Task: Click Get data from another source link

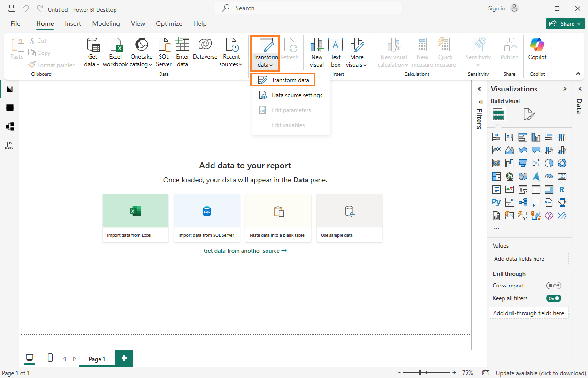Action: [x=244, y=250]
